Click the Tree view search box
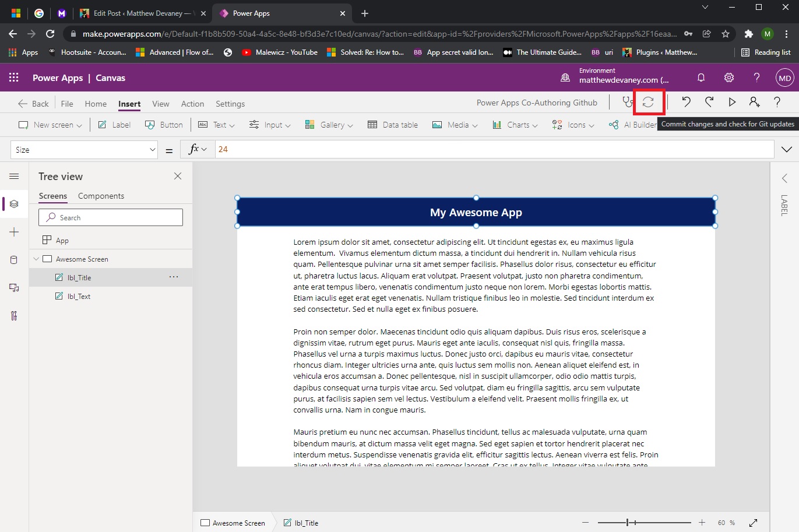 (x=110, y=217)
